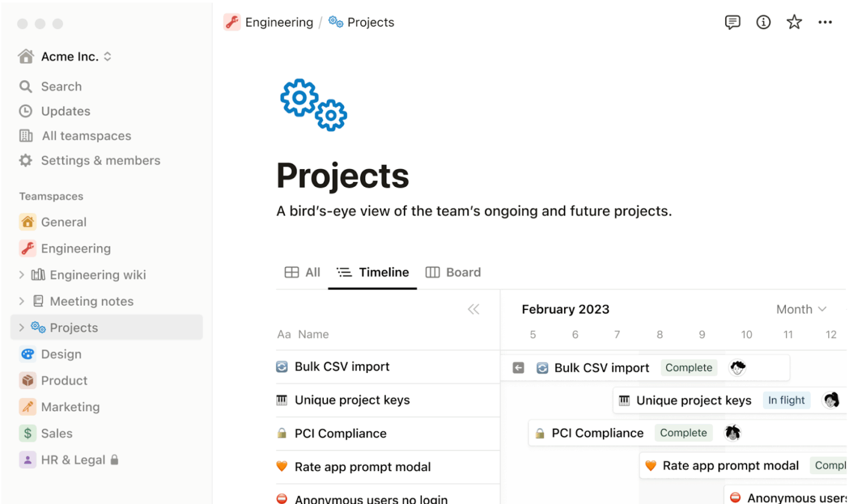Open the comments icon in top bar
The width and height of the screenshot is (849, 504).
coord(733,22)
